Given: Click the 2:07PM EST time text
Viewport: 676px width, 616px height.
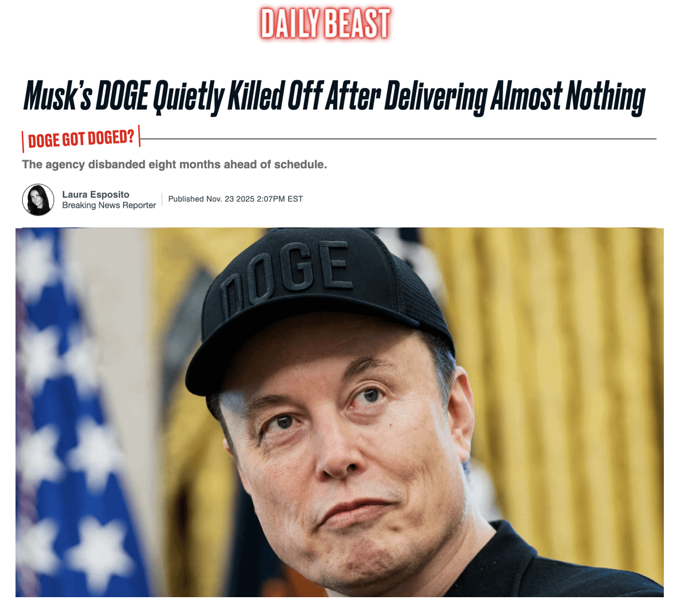Looking at the screenshot, I should coord(280,199).
